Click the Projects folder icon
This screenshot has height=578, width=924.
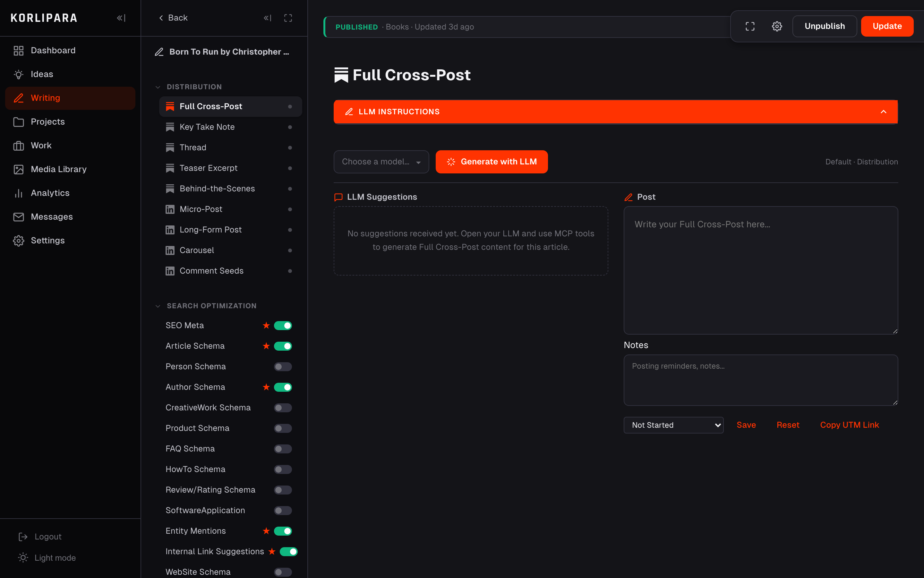[19, 122]
